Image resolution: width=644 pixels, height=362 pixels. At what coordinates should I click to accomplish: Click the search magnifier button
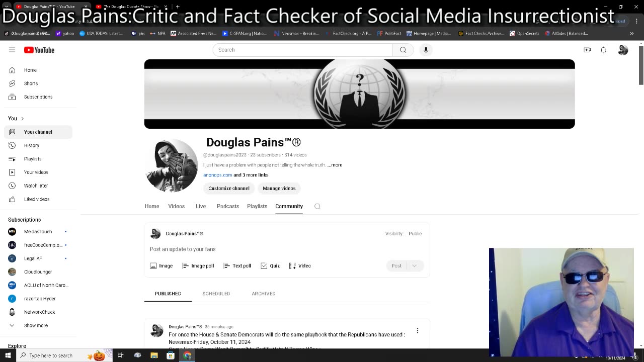(x=403, y=50)
